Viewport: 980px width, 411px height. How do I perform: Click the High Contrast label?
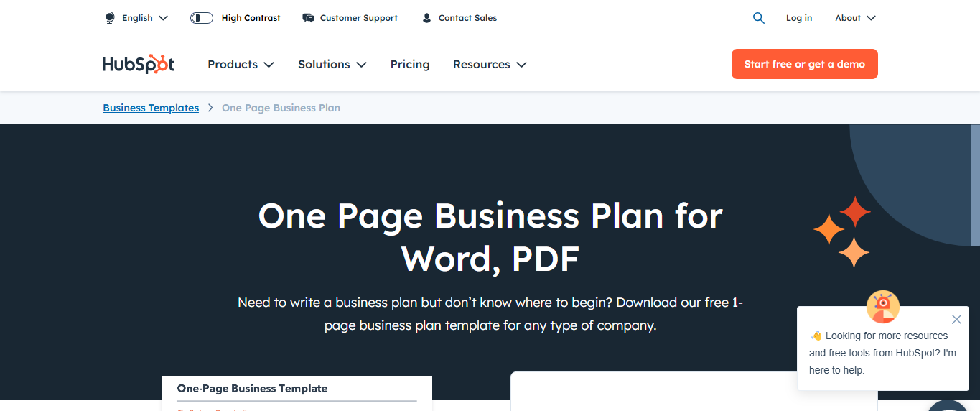tap(251, 18)
